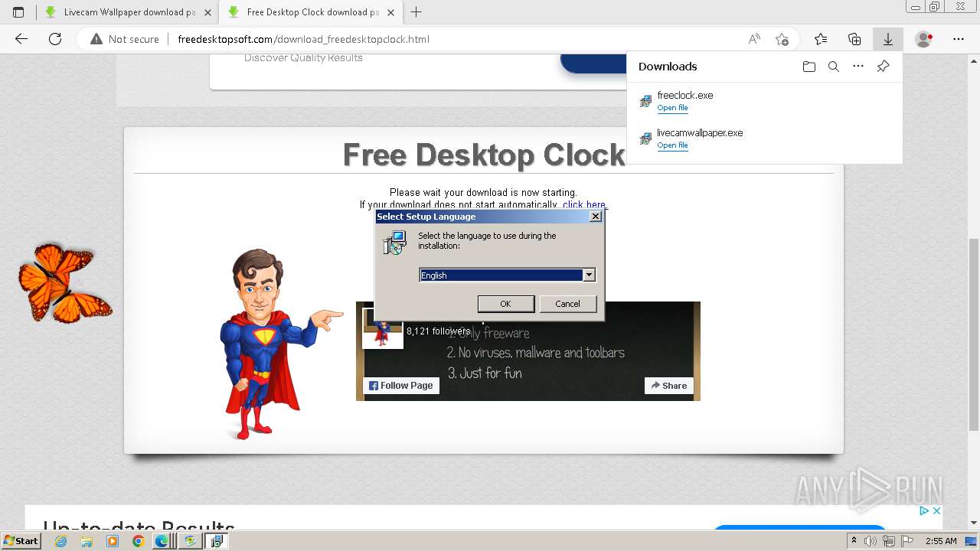
Task: Click the page vertical scrollbar
Action: [x=974, y=334]
